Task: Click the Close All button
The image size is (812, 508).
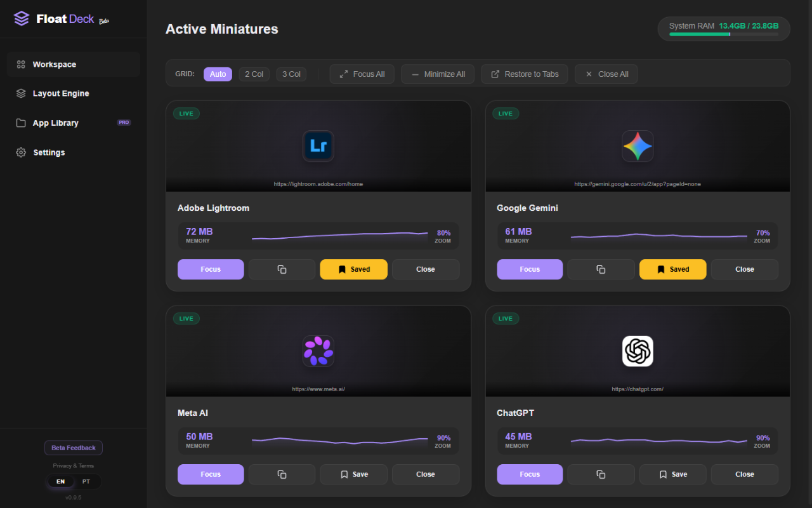Action: pos(606,74)
